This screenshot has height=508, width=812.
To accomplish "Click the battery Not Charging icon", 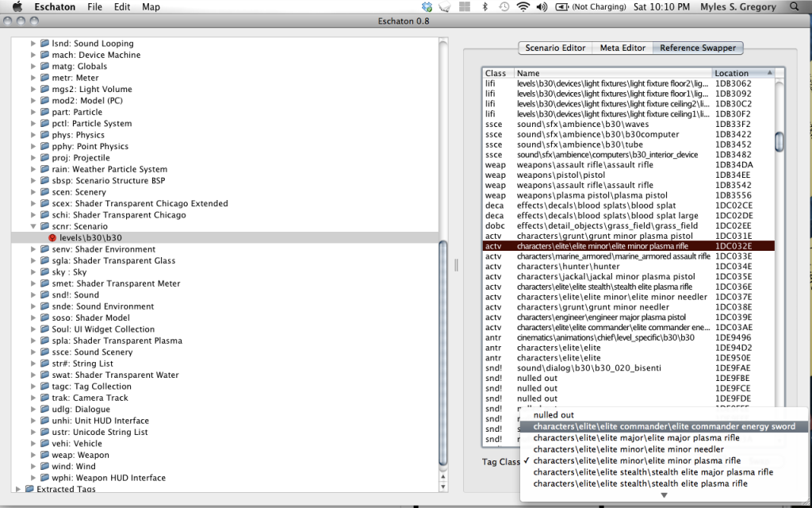I will coord(561,6).
